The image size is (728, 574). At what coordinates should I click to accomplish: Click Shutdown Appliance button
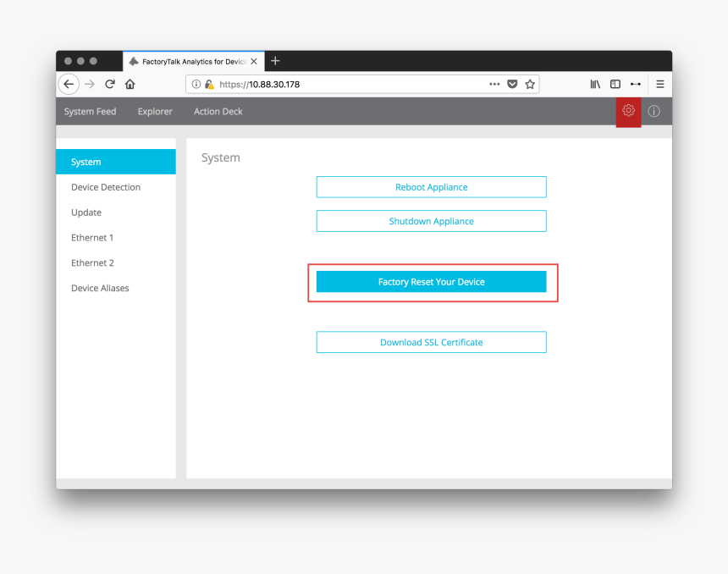coord(432,221)
